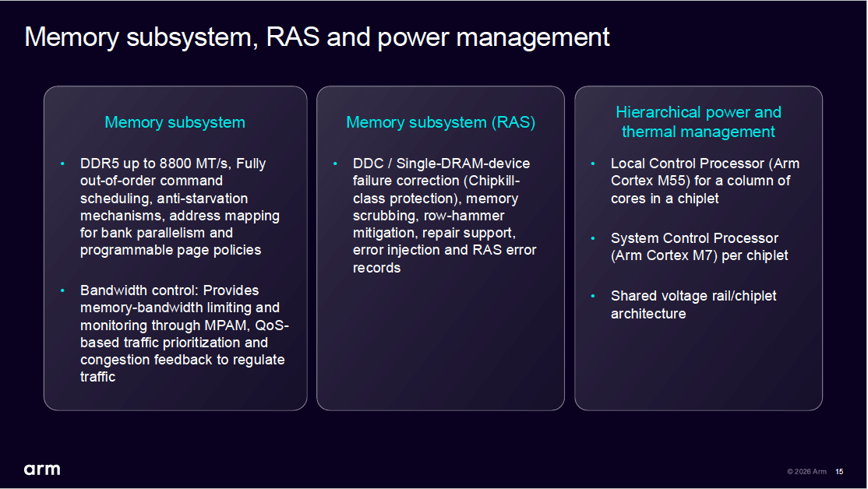Select the slide title 'Memory subsystem, RAS and power management'
The width and height of the screenshot is (868, 489).
pyautogui.click(x=316, y=37)
